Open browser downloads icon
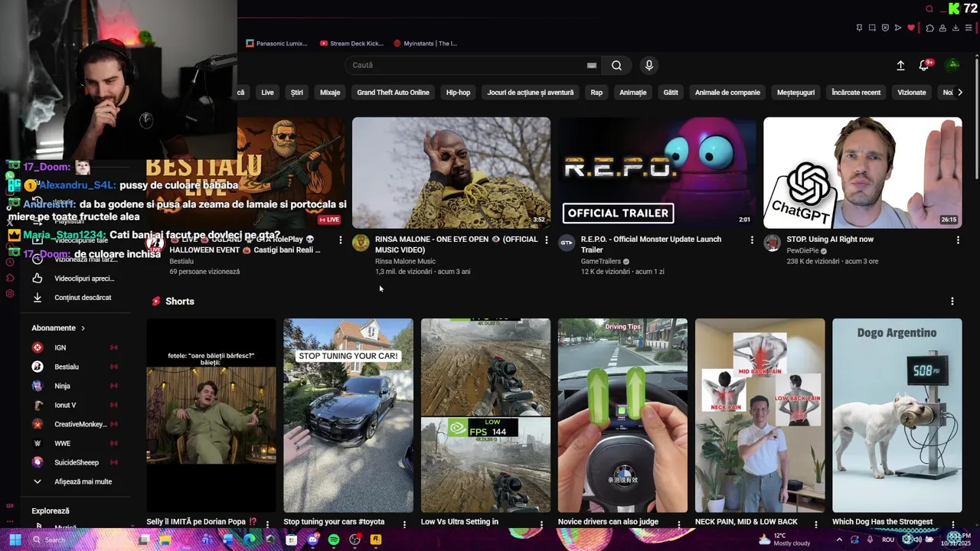The image size is (980, 551). click(x=955, y=28)
